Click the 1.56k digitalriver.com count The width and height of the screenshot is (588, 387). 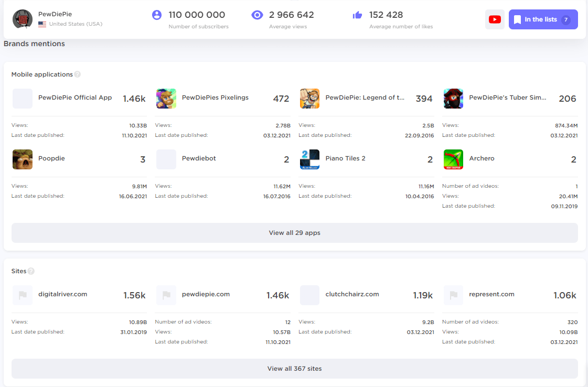click(134, 296)
